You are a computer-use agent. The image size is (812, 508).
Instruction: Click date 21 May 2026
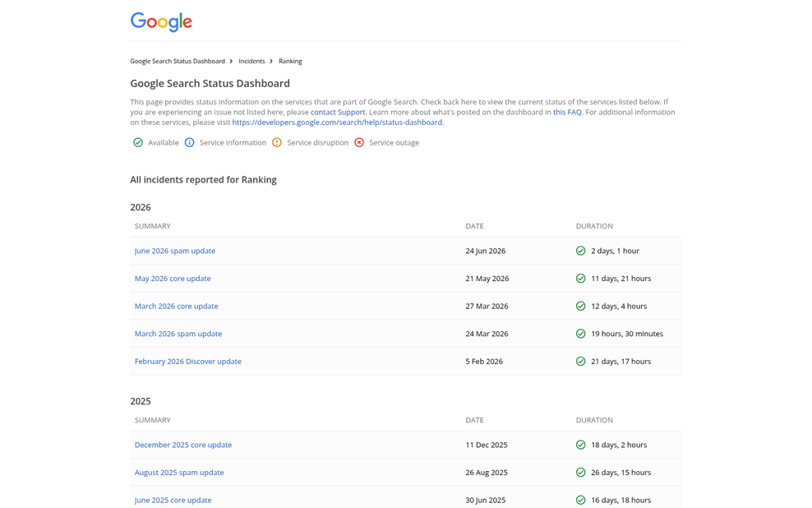487,279
